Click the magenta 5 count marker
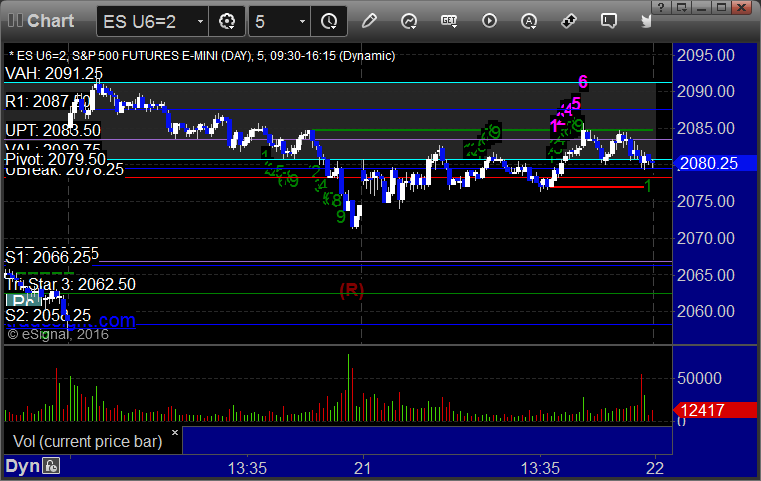Screen dimensions: 761x481 point(576,103)
